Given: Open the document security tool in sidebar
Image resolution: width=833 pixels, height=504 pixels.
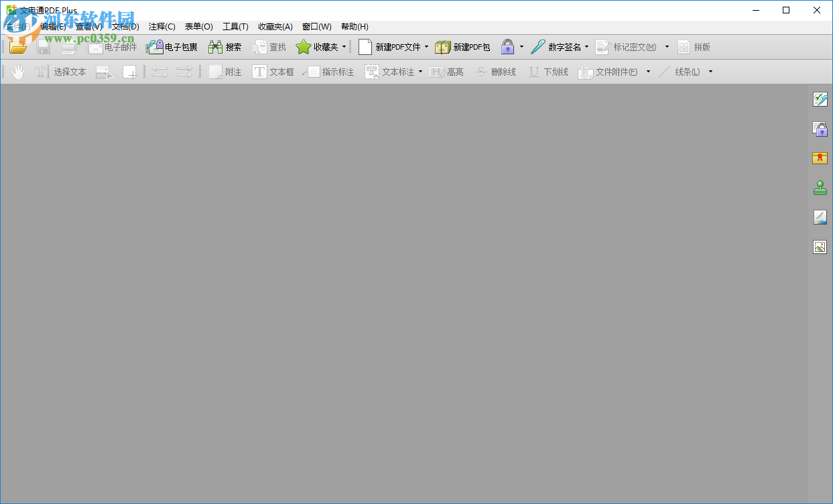Looking at the screenshot, I should point(820,129).
